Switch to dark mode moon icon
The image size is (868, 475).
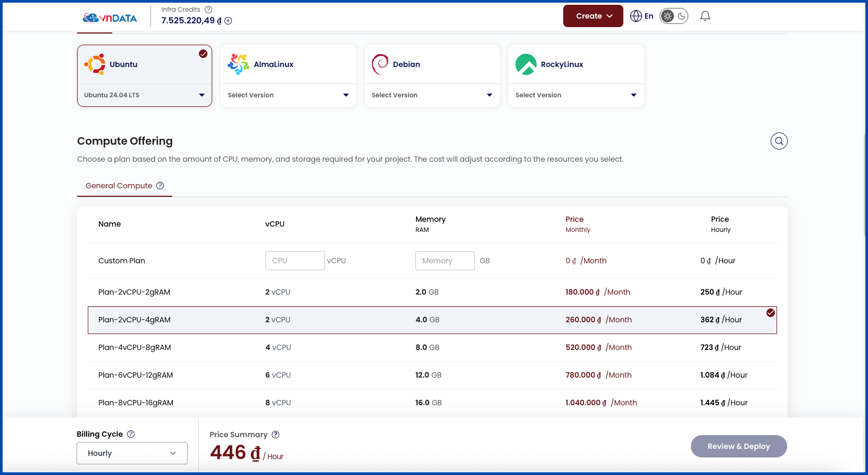[x=681, y=16]
